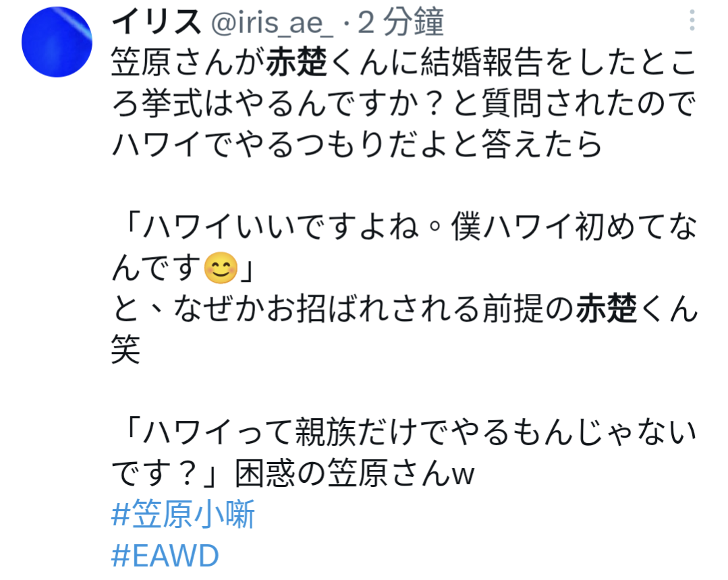This screenshot has width=728, height=580.
Task: Open the #笠原小噺 hashtag
Action: click(184, 514)
